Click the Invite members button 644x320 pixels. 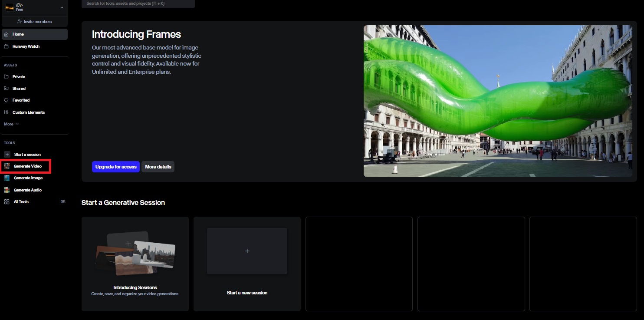click(x=35, y=22)
